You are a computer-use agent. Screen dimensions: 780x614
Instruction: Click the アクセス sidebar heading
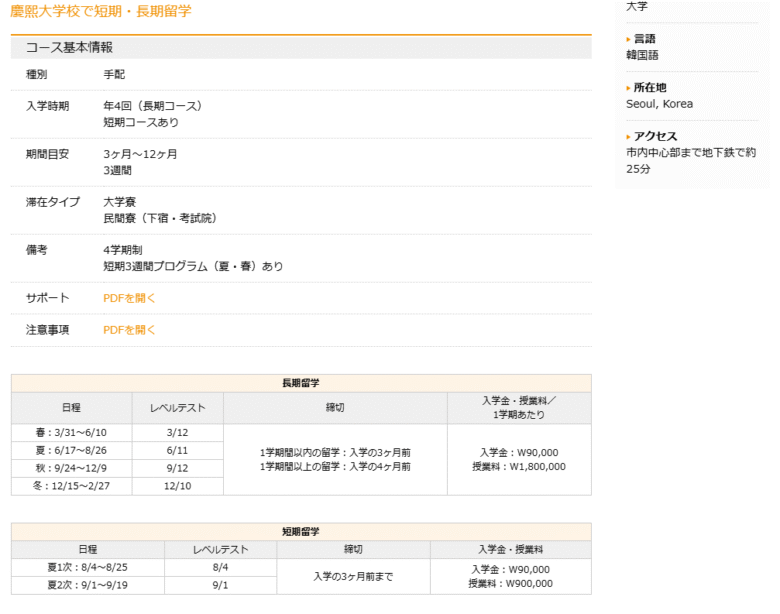click(655, 136)
